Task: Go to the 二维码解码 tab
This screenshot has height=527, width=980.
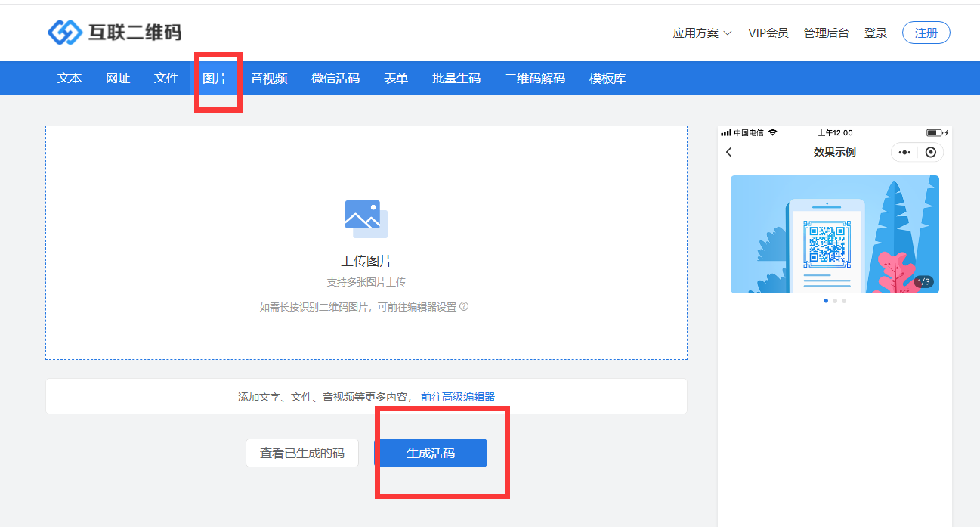Action: point(535,78)
